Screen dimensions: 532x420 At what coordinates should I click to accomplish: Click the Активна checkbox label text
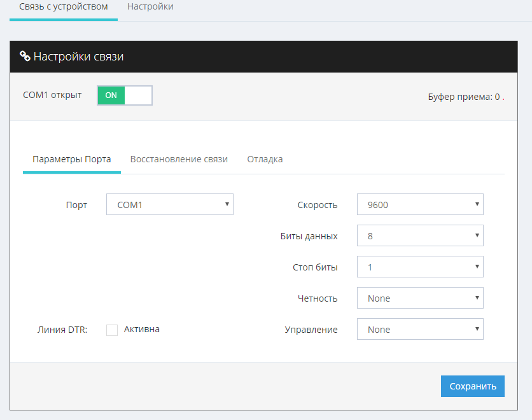click(x=142, y=329)
